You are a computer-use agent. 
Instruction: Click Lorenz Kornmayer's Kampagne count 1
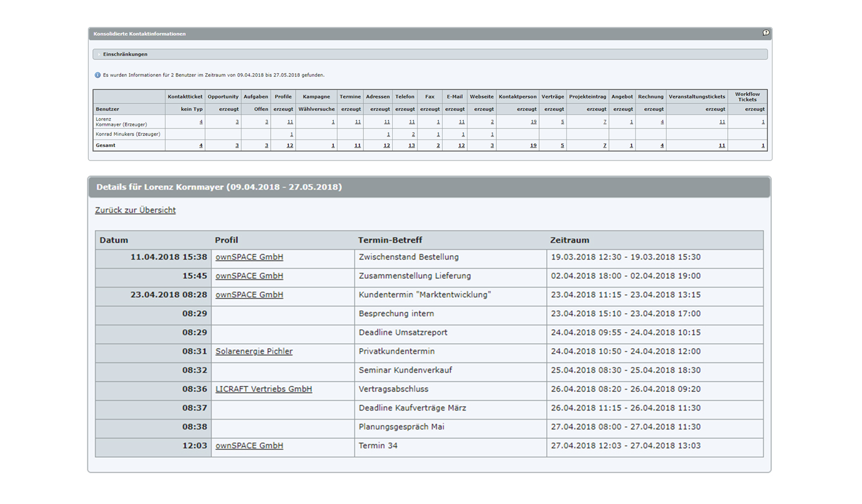[333, 122]
